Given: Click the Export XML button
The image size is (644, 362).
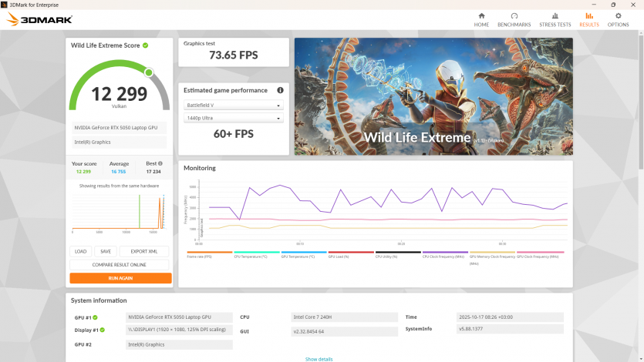Looking at the screenshot, I should pos(143,251).
